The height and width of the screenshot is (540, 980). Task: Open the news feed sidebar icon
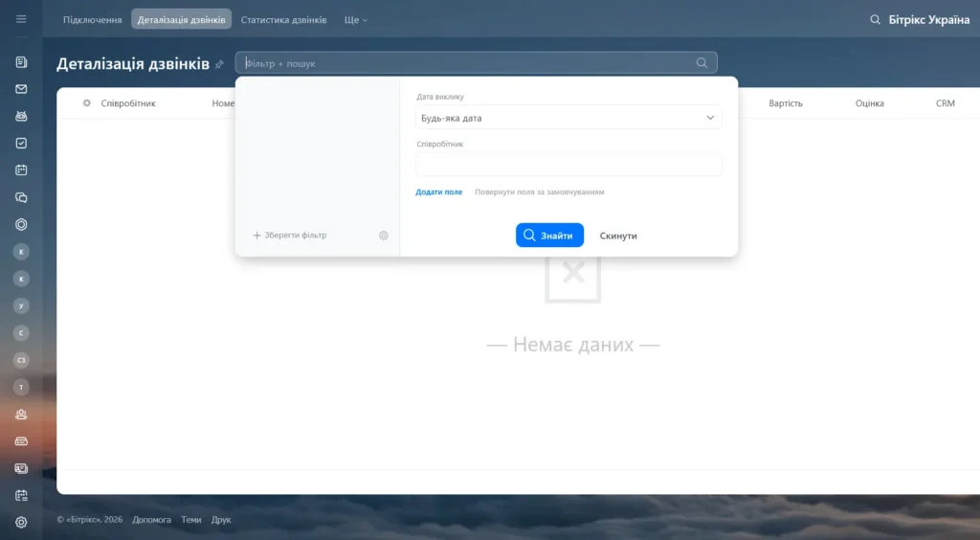(x=21, y=62)
